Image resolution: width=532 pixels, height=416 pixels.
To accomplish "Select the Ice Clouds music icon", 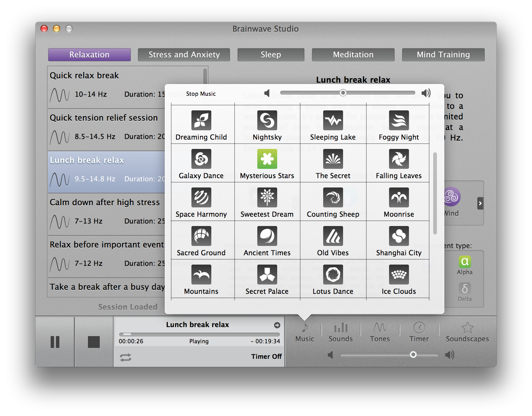I will 399,275.
